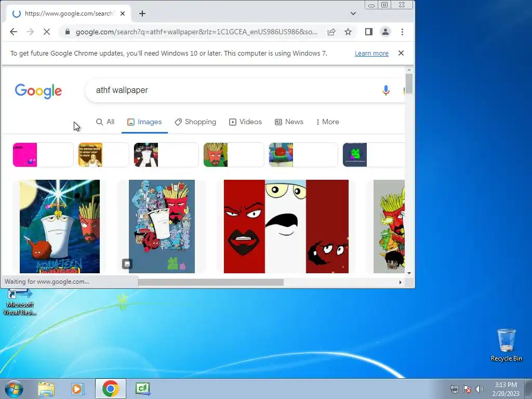Viewport: 532px width, 399px height.
Task: Click the browser forward arrow
Action: click(30, 32)
